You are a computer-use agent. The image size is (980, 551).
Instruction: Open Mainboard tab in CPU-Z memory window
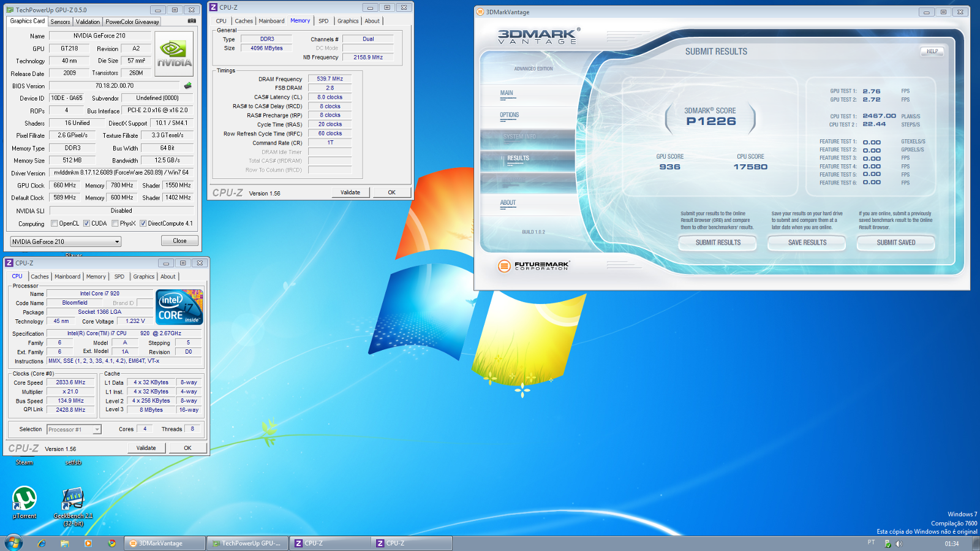click(x=271, y=21)
